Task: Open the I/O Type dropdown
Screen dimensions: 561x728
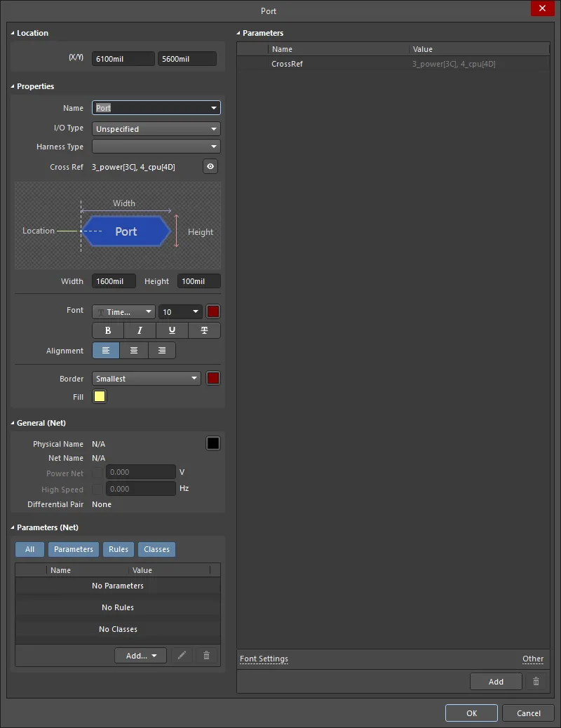Action: pyautogui.click(x=156, y=128)
